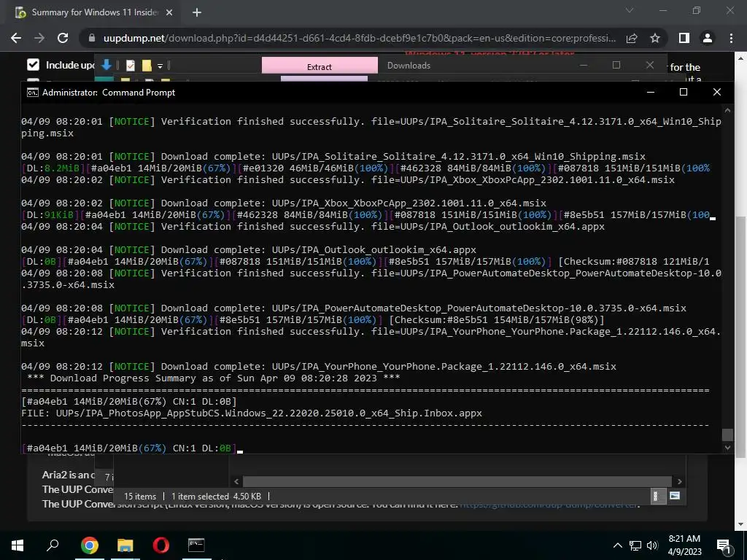Expand Customize Quick Access Toolbar dropdown
The height and width of the screenshot is (560, 747).
160,66
